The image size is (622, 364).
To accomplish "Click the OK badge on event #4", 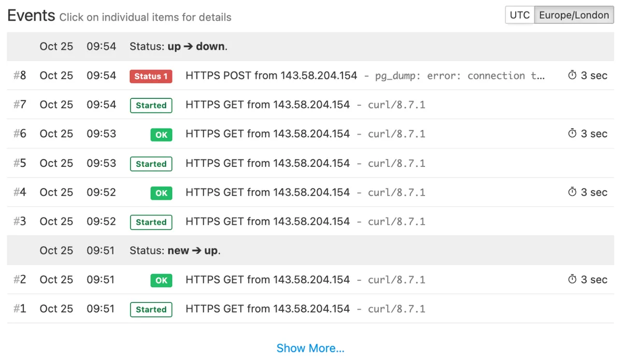I will [x=161, y=193].
